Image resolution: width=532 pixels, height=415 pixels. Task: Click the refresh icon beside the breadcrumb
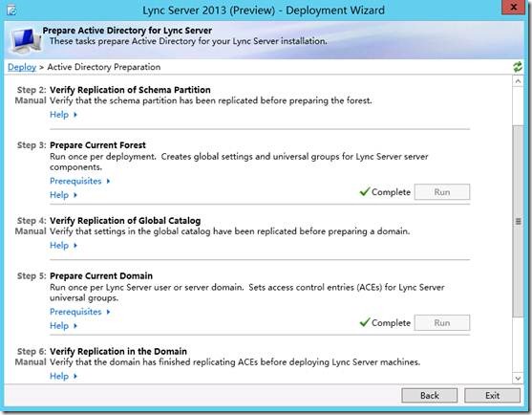click(518, 67)
